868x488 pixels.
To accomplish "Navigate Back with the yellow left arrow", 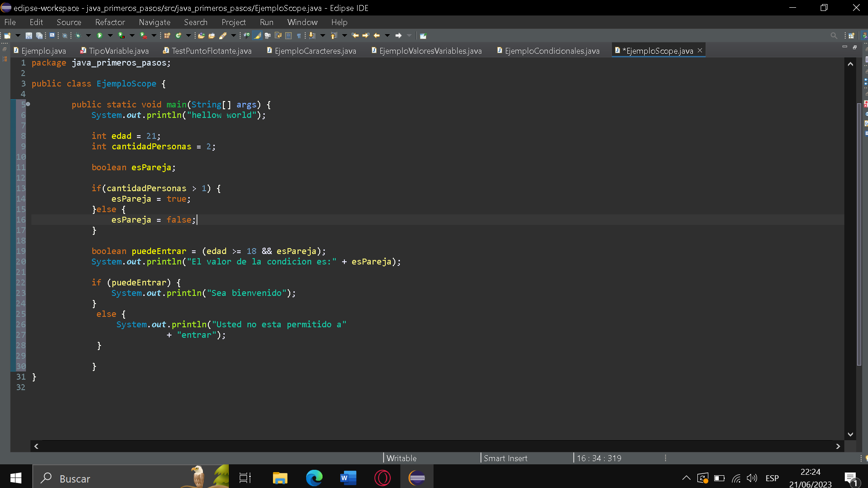I will 377,36.
